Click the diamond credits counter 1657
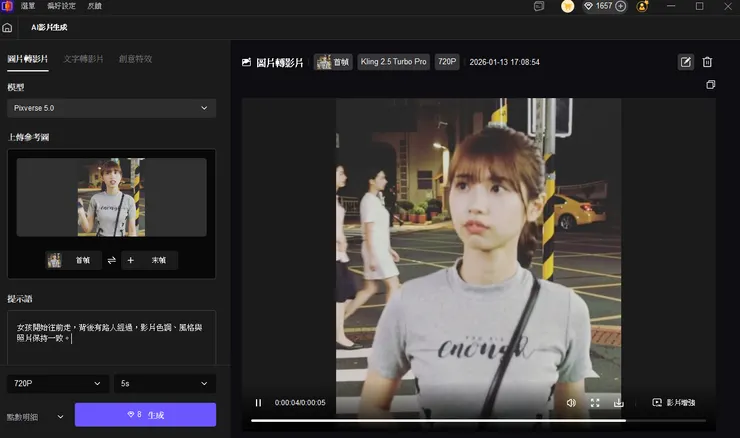This screenshot has width=740, height=438. (x=598, y=6)
